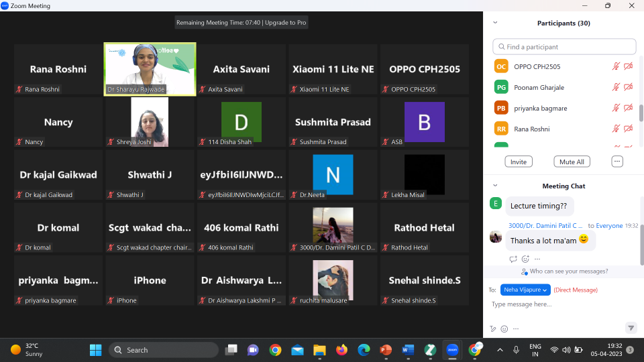Image resolution: width=644 pixels, height=362 pixels.
Task: Click the Meeting Chat scrollbar
Action: tap(641, 245)
